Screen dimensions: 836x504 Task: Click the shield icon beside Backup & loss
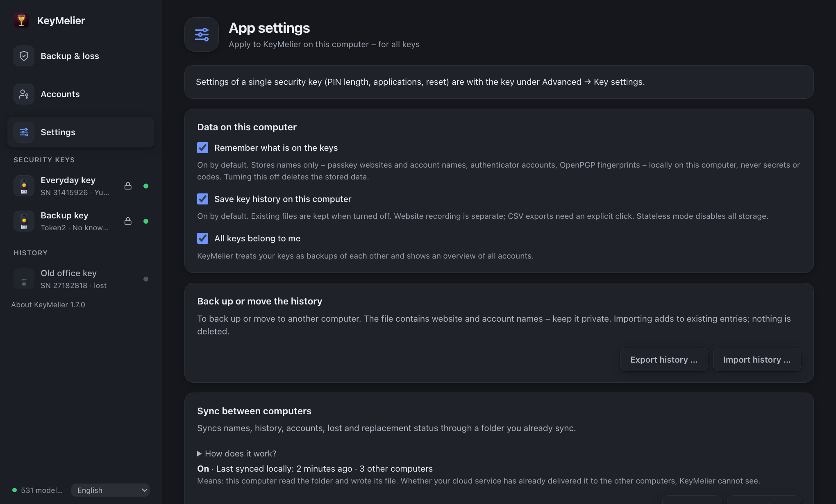(x=24, y=56)
